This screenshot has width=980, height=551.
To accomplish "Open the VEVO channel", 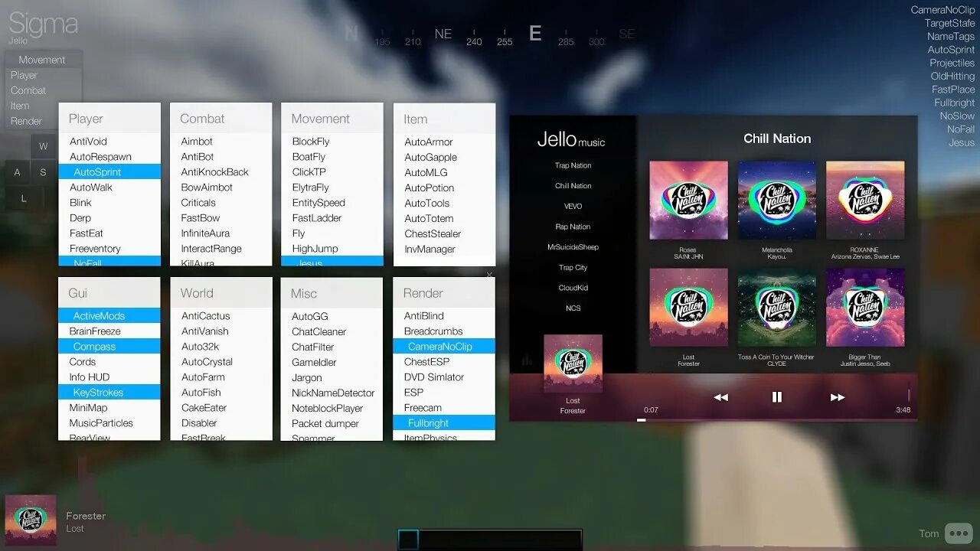I will coord(573,207).
